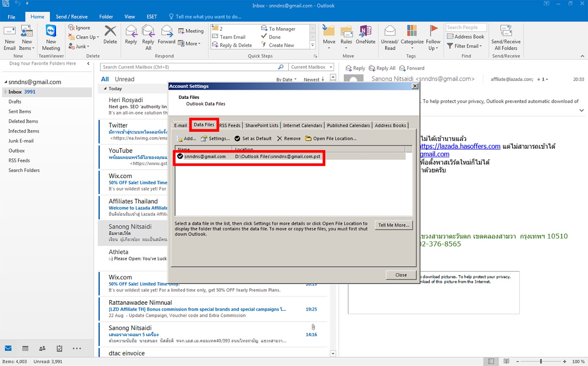
Task: Open the By Date sort dropdown
Action: [x=286, y=80]
